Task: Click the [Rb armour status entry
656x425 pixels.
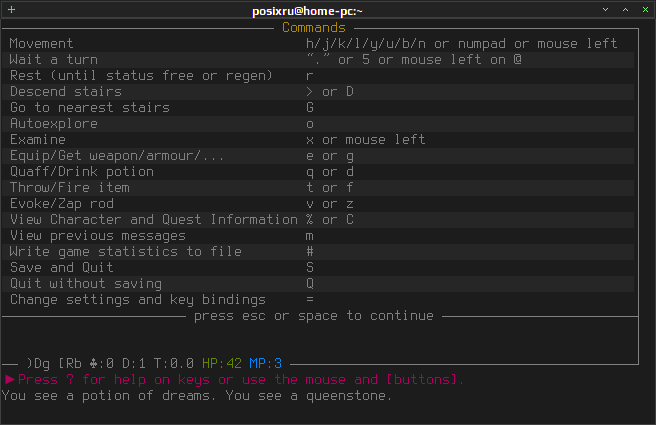Action: pos(70,364)
